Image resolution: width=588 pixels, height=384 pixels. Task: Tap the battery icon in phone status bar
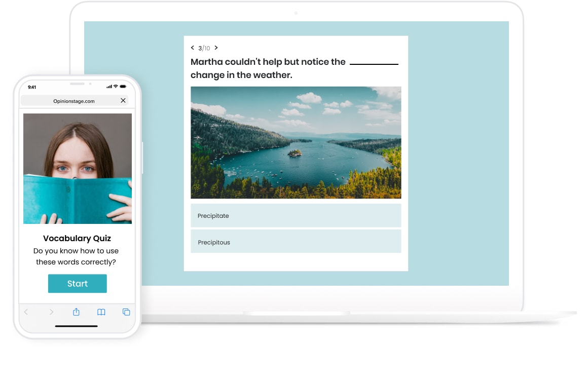[123, 87]
